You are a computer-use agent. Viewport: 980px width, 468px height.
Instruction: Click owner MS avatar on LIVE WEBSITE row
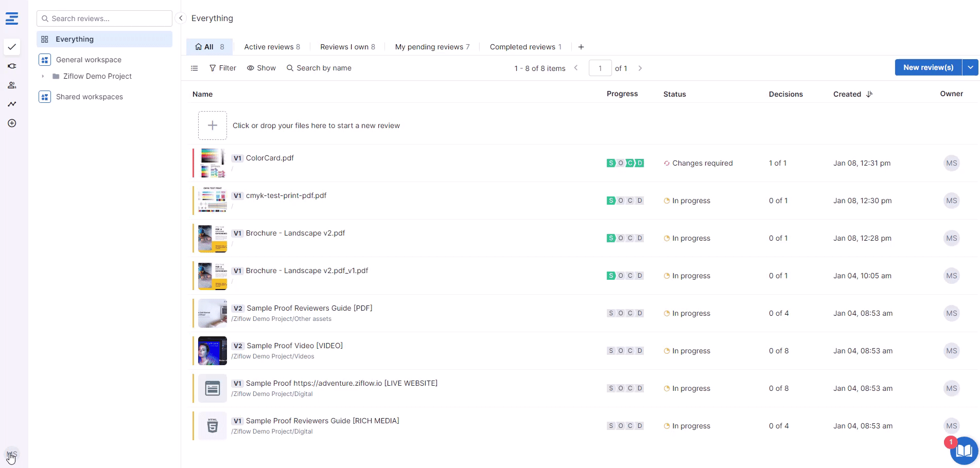click(952, 388)
